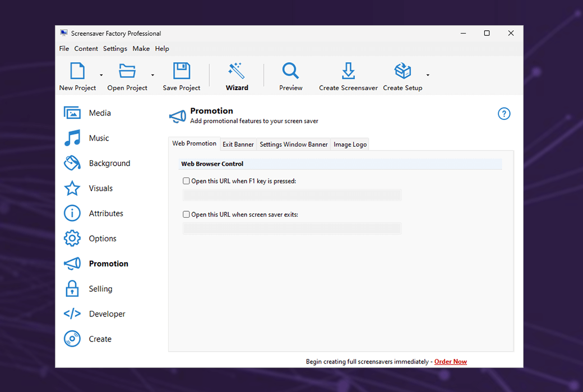Click the help question mark icon
583x392 pixels.
(504, 114)
